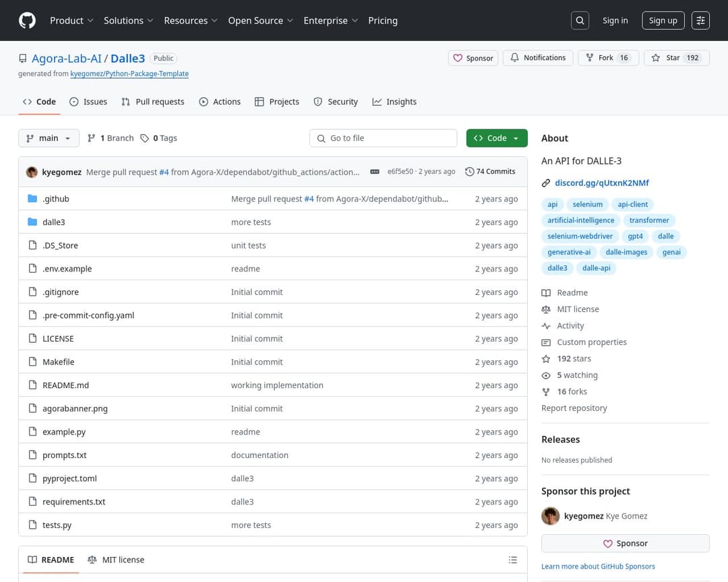Screen dimensions: 728x582
Task: Expand the Solutions menu
Action: click(x=128, y=20)
